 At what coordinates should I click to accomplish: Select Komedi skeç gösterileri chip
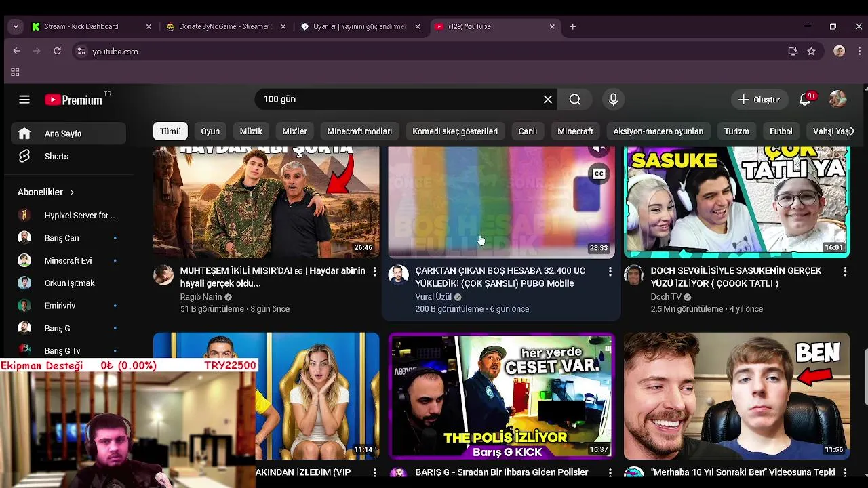click(x=455, y=131)
